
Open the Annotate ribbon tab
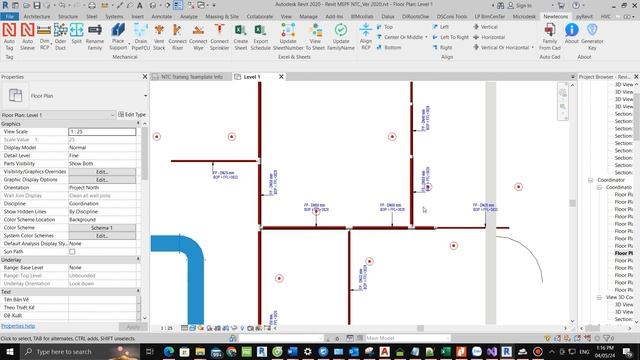162,16
